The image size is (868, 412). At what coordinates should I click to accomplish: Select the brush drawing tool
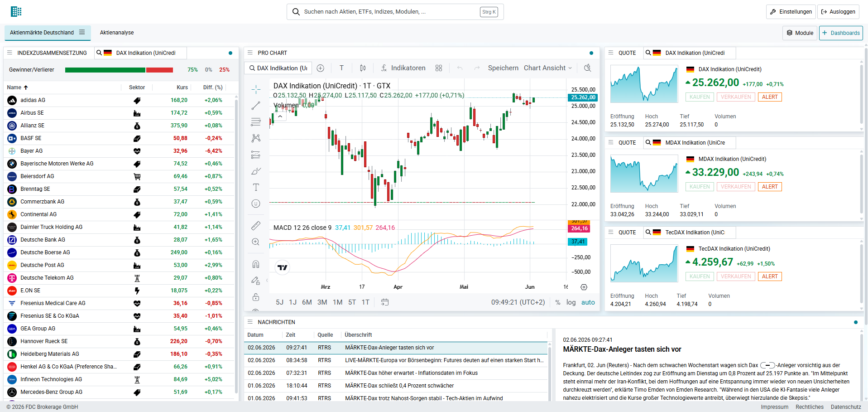(256, 171)
